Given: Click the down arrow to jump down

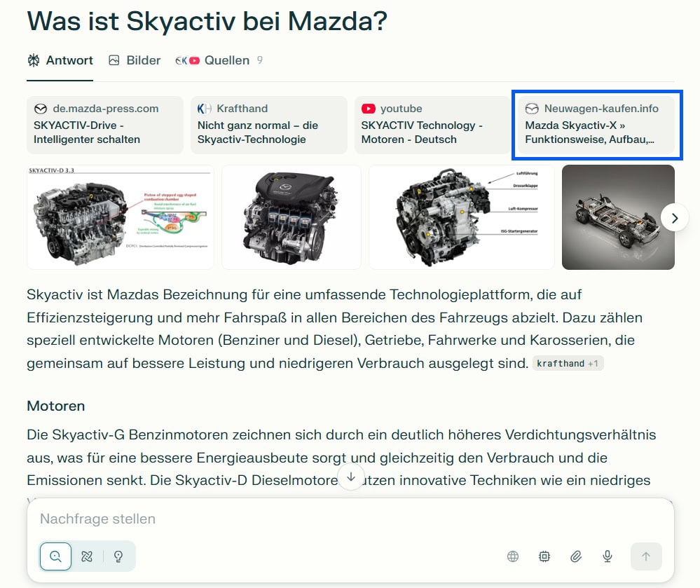Looking at the screenshot, I should [x=350, y=476].
